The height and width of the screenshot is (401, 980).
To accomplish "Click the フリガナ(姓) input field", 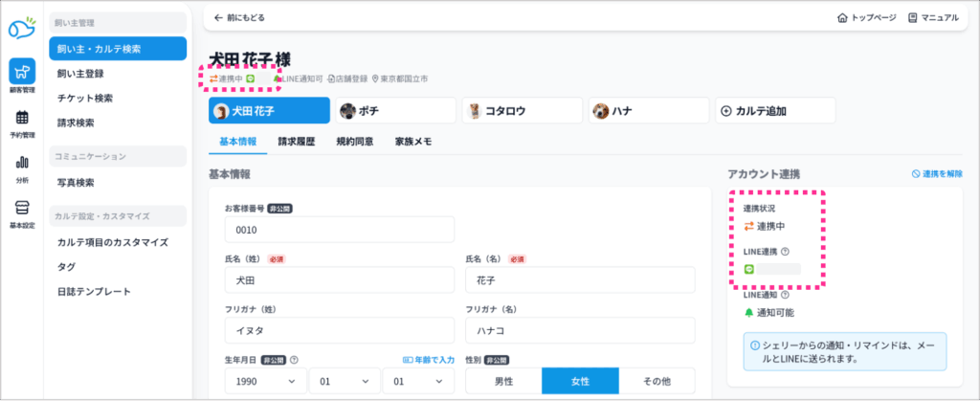I will tap(340, 330).
